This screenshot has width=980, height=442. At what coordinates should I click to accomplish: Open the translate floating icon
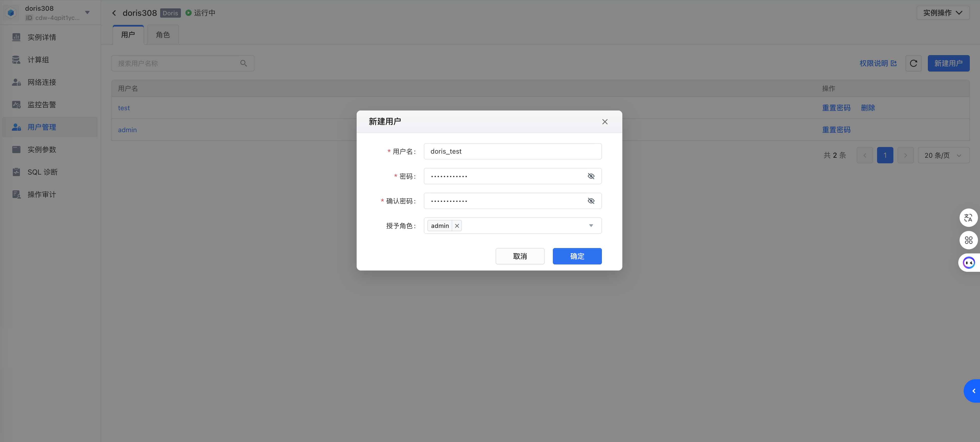tap(968, 218)
